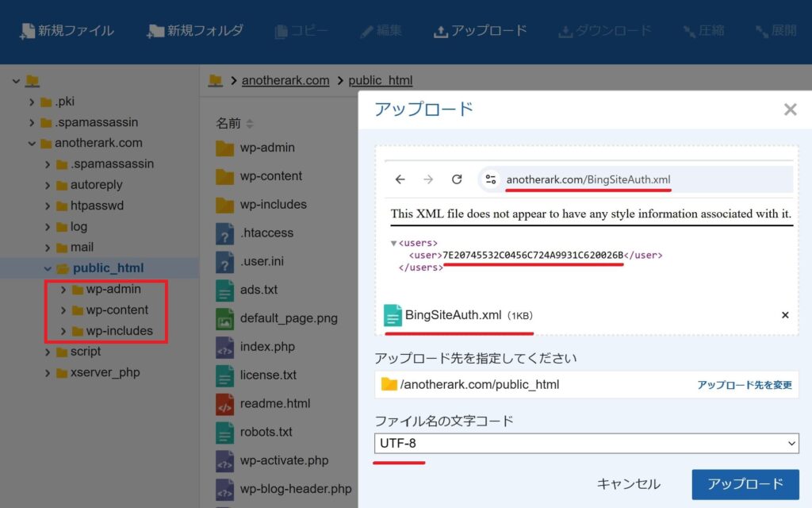812x508 pixels.
Task: Click the browser reload icon in preview
Action: click(457, 179)
